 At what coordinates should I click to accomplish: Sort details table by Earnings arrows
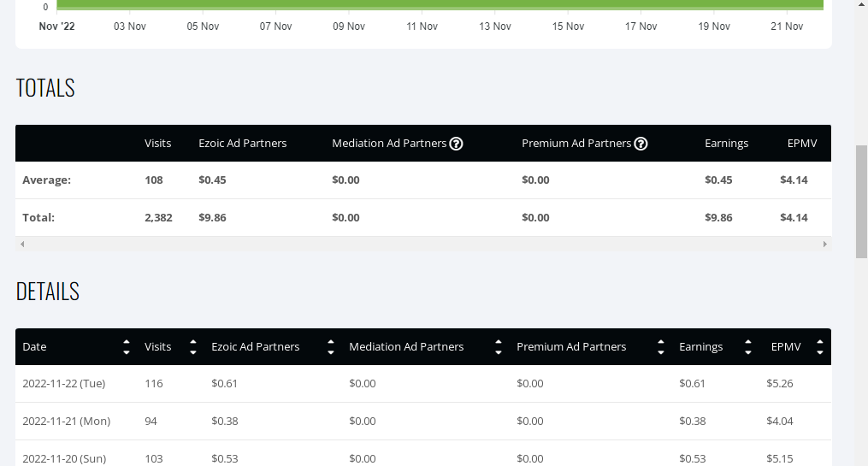pyautogui.click(x=748, y=347)
